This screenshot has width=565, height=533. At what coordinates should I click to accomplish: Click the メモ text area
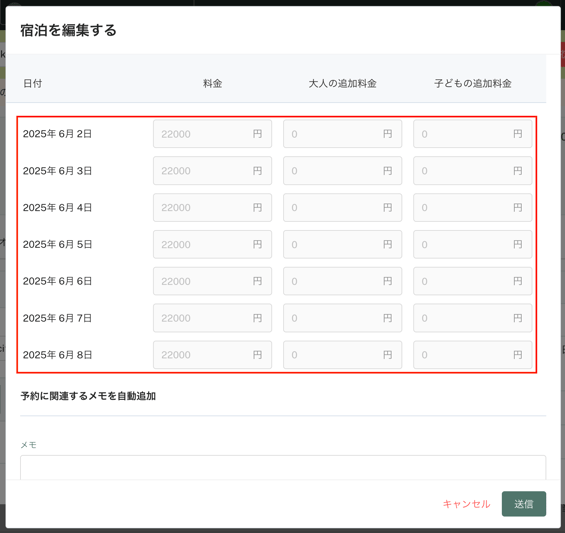(x=283, y=467)
